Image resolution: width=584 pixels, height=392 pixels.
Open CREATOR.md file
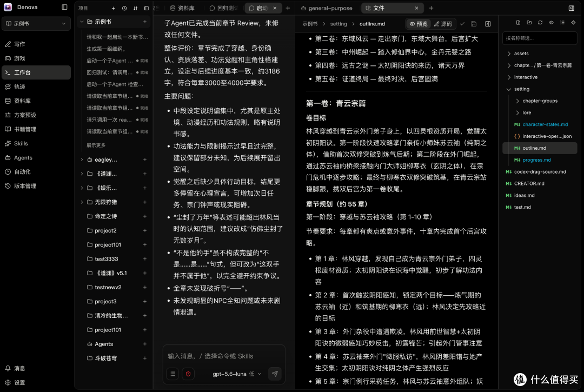point(529,183)
